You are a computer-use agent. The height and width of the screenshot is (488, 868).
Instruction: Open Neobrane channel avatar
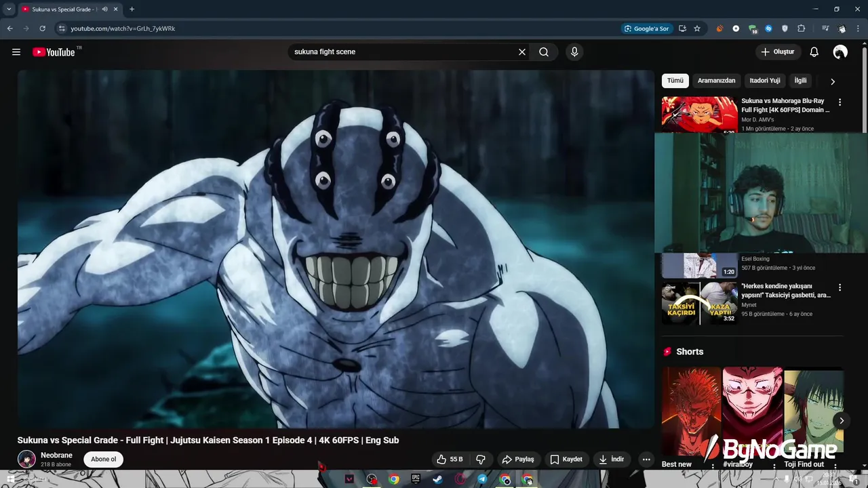(x=26, y=459)
